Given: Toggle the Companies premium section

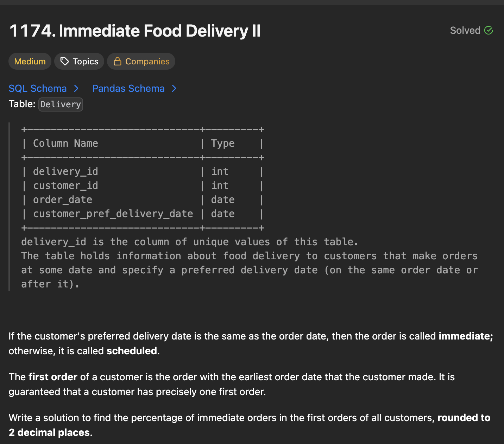Looking at the screenshot, I should (141, 61).
